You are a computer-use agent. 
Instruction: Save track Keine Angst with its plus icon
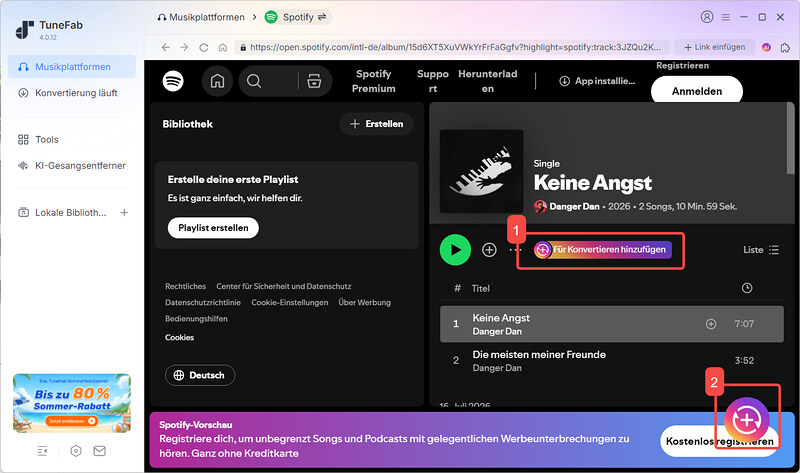(711, 324)
